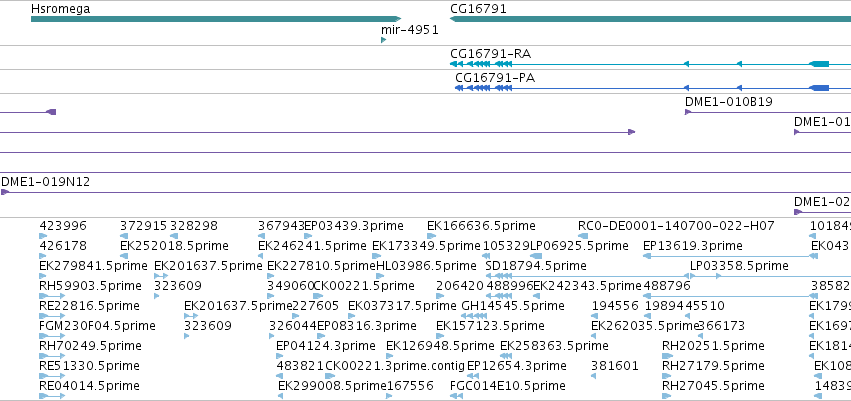Select EK262035.5prime EST label
851x401 pixels.
coord(645,326)
